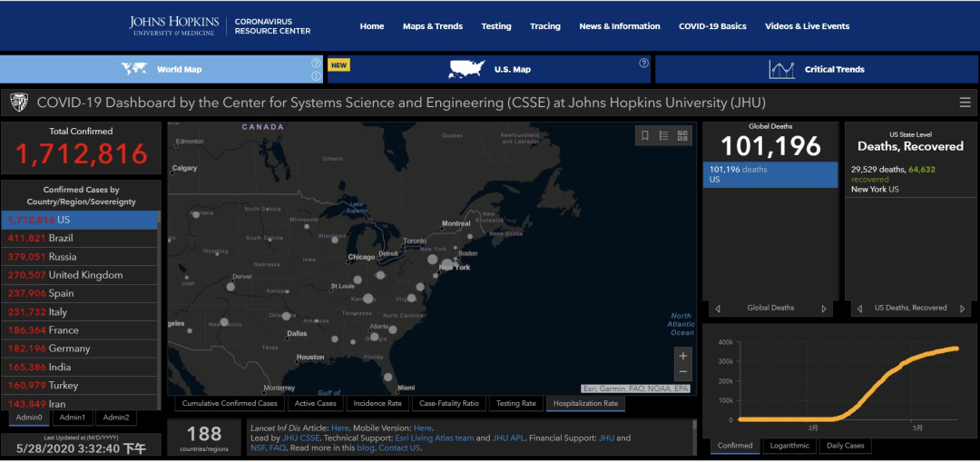Switch map to Cumulative Confirmed Cases
The height and width of the screenshot is (462, 980).
tap(230, 404)
